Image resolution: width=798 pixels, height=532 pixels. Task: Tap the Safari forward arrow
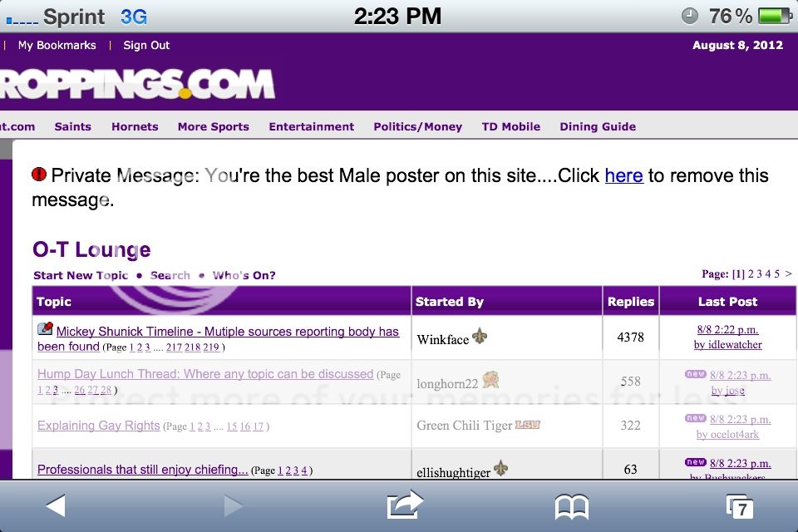[233, 506]
